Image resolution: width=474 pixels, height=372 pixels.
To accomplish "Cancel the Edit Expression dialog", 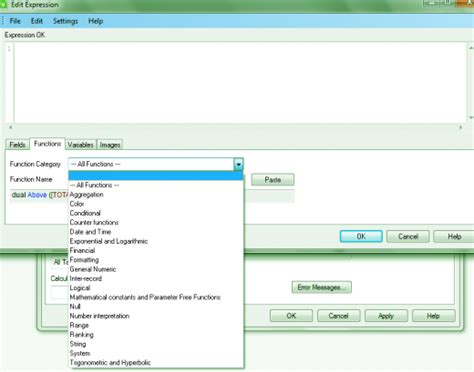I will [408, 236].
